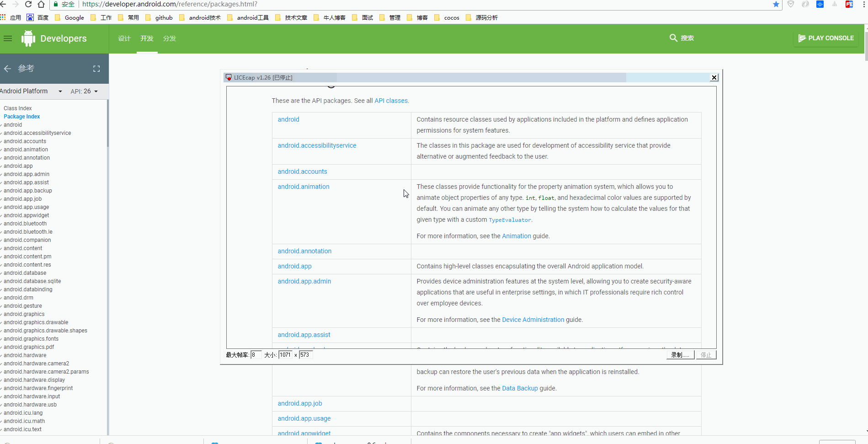The height and width of the screenshot is (444, 868).
Task: Close the LICEcap window
Action: point(714,78)
